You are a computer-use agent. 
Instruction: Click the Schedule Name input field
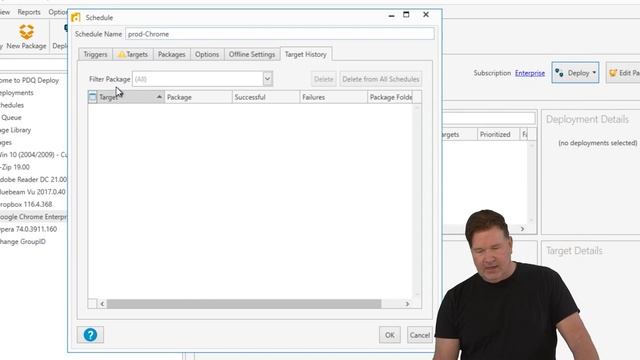280,34
